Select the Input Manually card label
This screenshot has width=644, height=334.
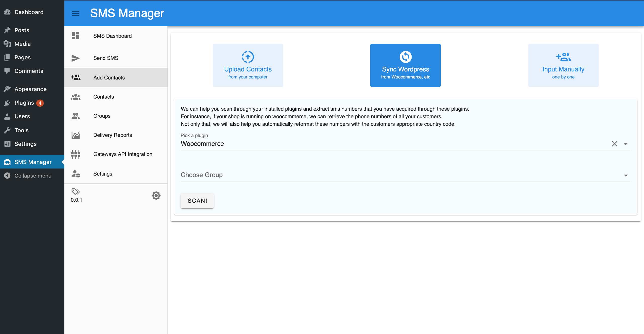tap(563, 69)
